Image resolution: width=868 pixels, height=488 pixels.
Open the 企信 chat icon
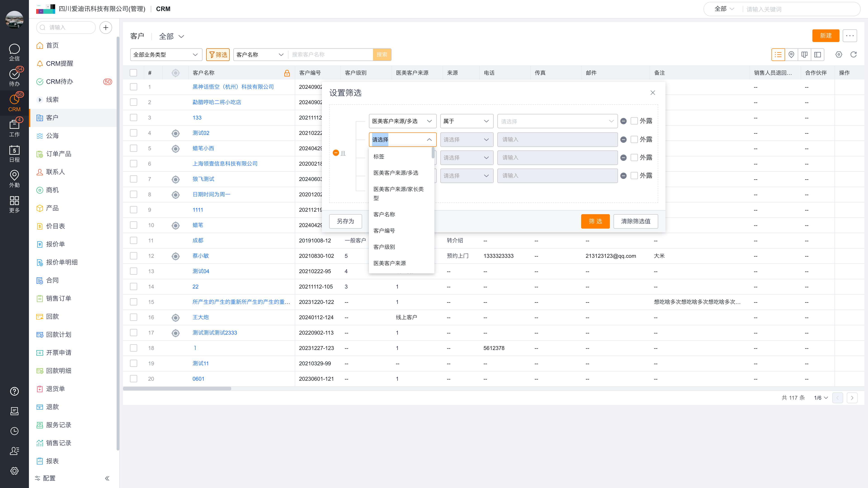[14, 52]
